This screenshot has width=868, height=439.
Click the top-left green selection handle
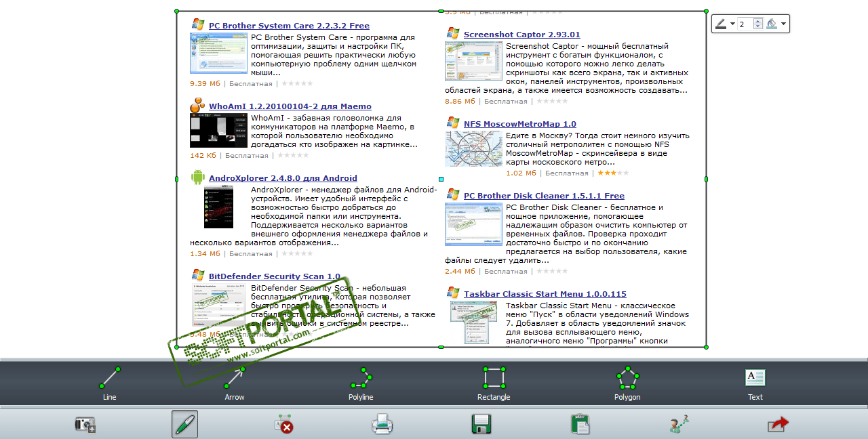[177, 11]
